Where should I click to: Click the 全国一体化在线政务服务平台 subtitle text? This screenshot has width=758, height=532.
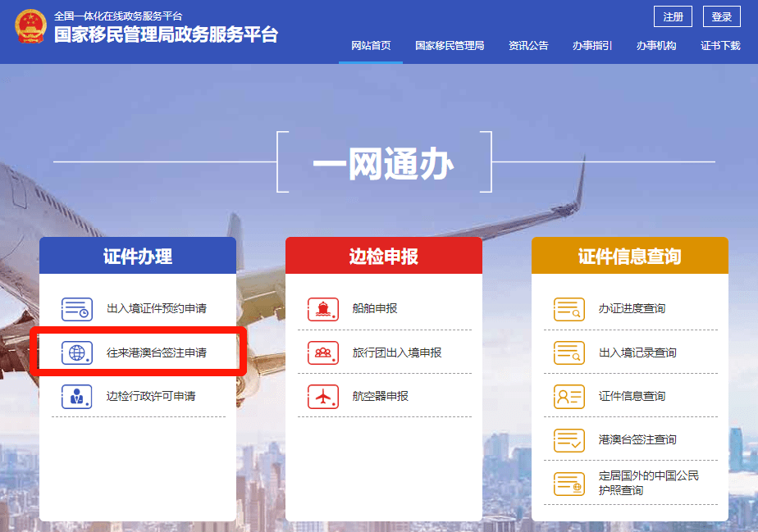click(118, 16)
